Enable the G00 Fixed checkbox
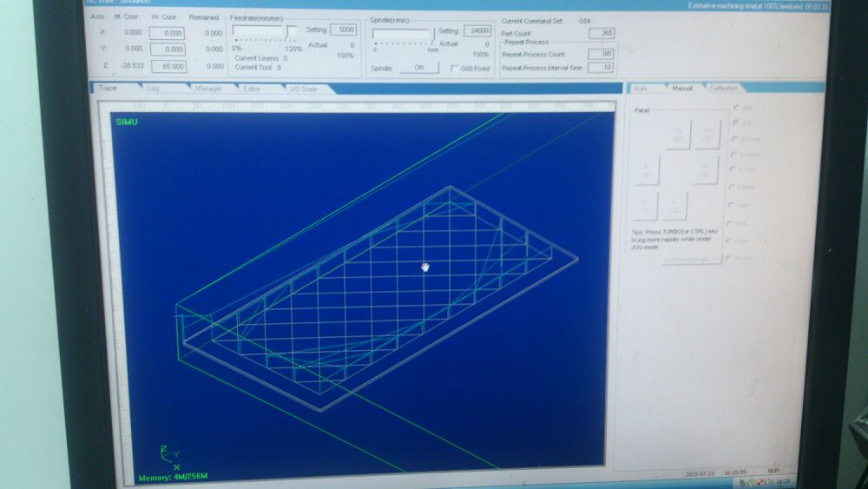Viewport: 868px width, 489px height. 455,69
